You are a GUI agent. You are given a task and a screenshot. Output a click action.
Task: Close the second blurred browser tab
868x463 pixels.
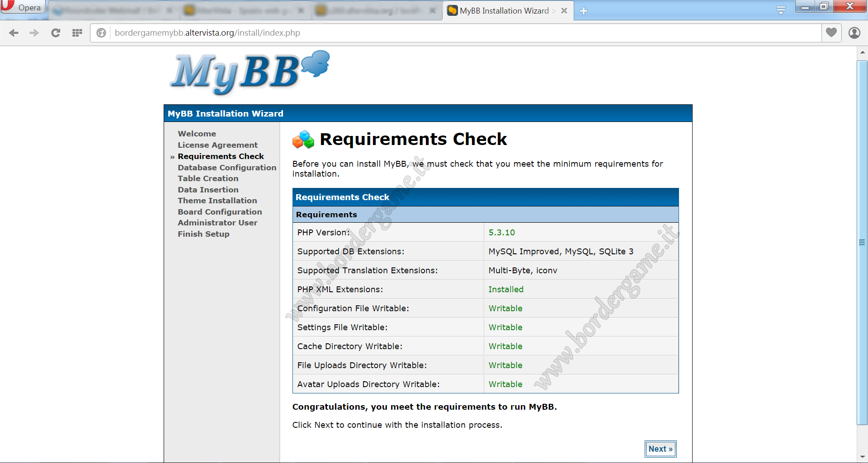coord(301,11)
